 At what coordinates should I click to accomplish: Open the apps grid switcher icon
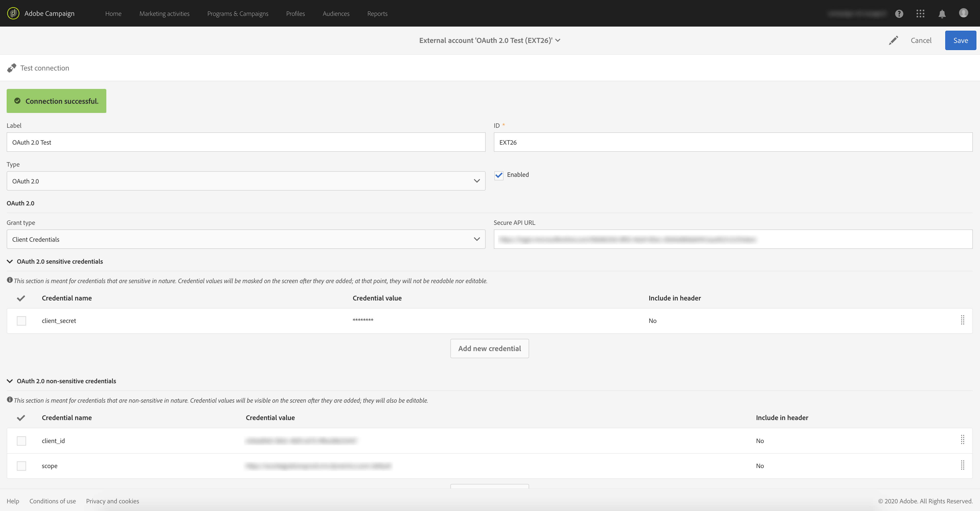(x=920, y=14)
